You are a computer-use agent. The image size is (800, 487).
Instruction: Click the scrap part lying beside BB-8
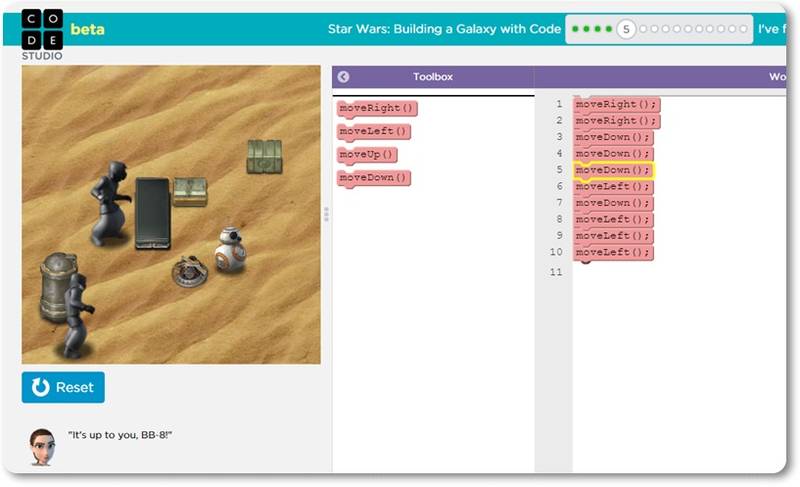(189, 271)
